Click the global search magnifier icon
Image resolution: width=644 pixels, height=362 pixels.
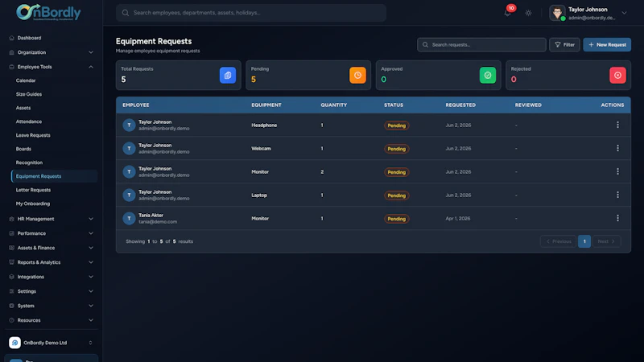126,13
